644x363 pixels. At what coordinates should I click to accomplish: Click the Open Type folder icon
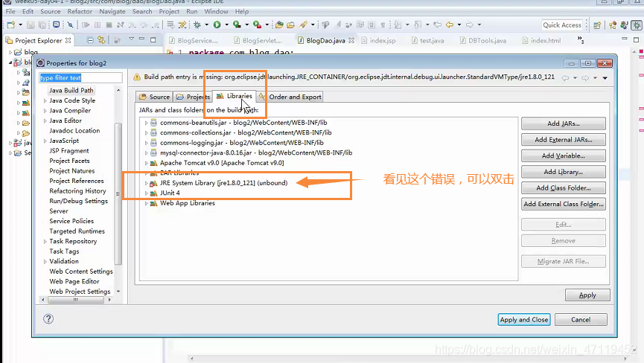coord(291,25)
